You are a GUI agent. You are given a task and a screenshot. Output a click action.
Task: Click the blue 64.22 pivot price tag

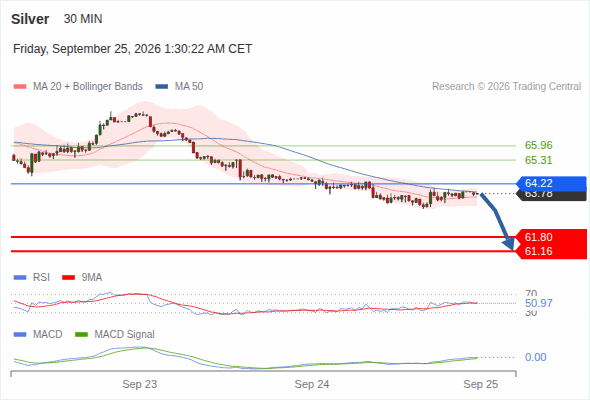click(x=551, y=183)
